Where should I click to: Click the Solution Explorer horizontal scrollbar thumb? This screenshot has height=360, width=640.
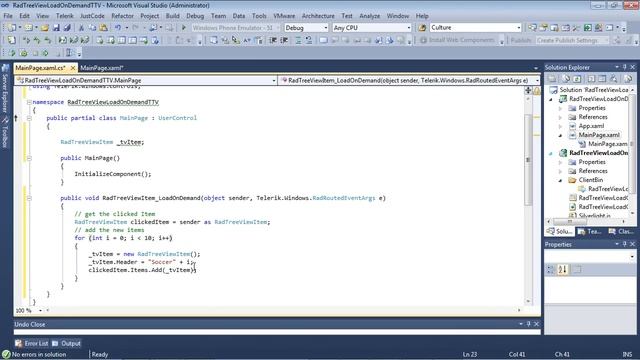pyautogui.click(x=570, y=221)
